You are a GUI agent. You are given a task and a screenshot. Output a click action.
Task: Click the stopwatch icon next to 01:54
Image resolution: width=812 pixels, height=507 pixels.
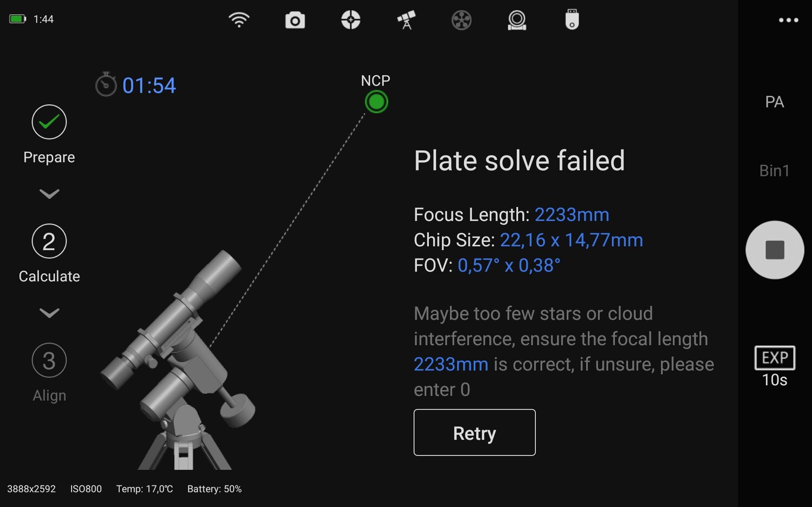coord(106,85)
